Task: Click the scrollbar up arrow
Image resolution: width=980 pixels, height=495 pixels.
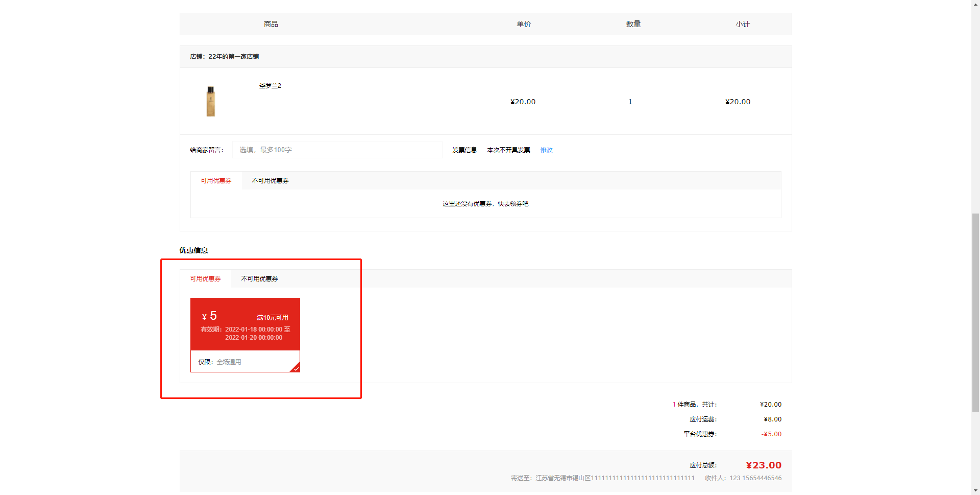Action: 975,4
